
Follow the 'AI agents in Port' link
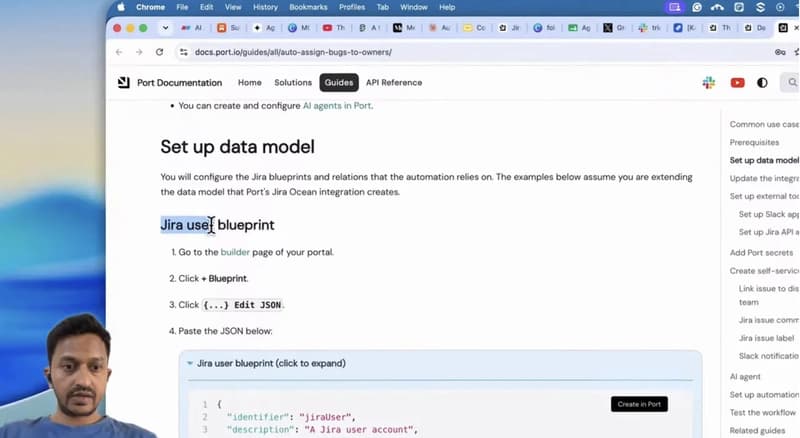[337, 106]
